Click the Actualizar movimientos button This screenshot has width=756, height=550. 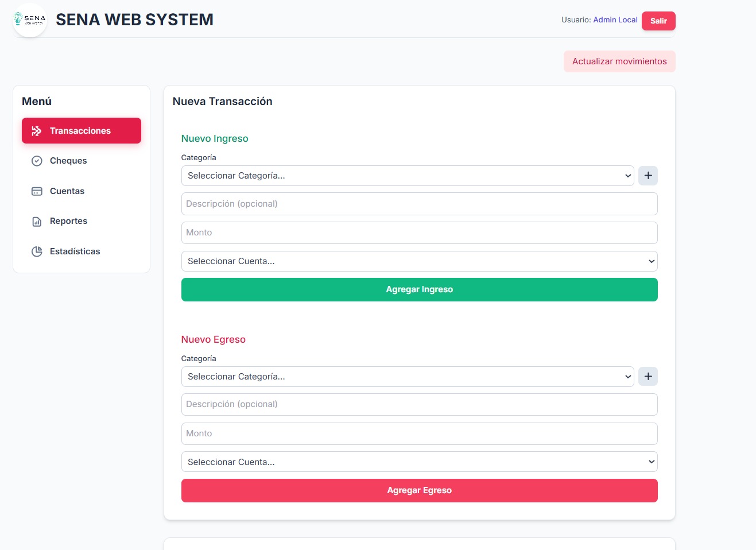coord(619,61)
